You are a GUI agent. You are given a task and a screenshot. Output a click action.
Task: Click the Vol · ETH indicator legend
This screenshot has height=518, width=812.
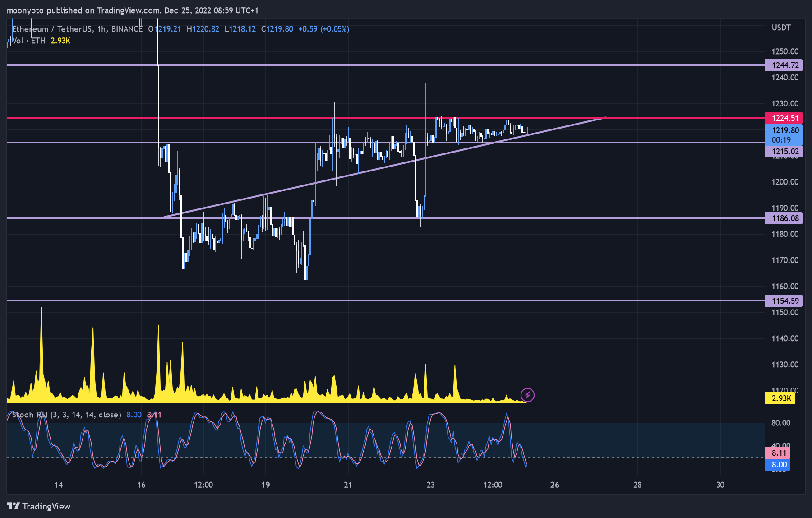(29, 41)
